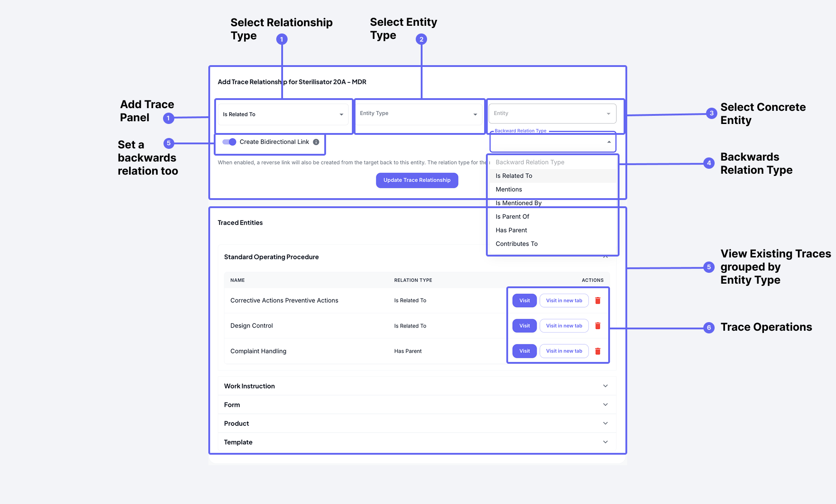Open the Entity Type dropdown

418,114
